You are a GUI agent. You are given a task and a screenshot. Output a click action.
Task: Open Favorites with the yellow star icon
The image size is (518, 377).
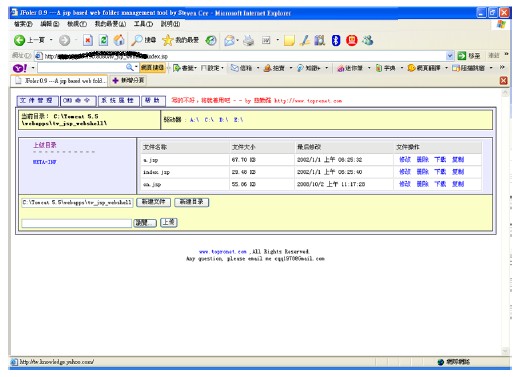pos(180,41)
